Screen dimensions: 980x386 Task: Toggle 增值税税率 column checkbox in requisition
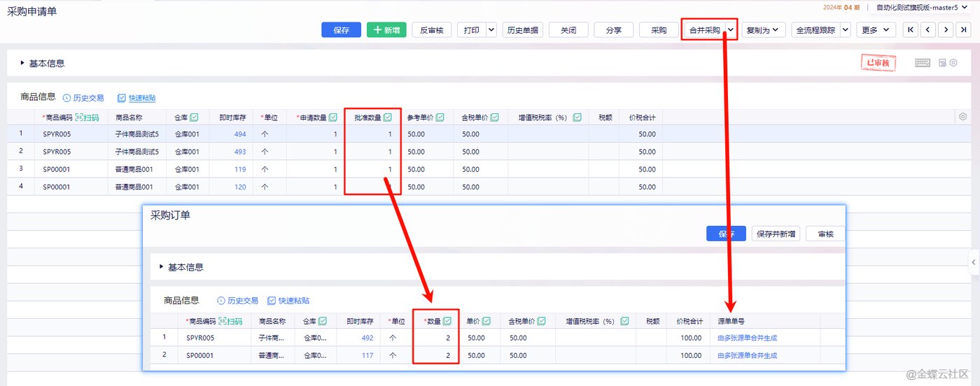click(x=577, y=117)
